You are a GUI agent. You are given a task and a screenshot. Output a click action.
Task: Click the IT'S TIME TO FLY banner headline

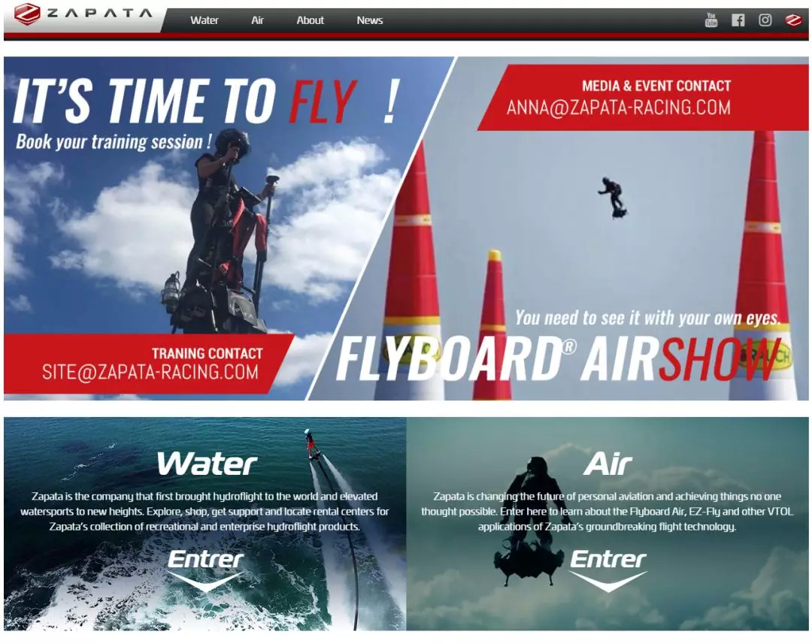[205, 101]
